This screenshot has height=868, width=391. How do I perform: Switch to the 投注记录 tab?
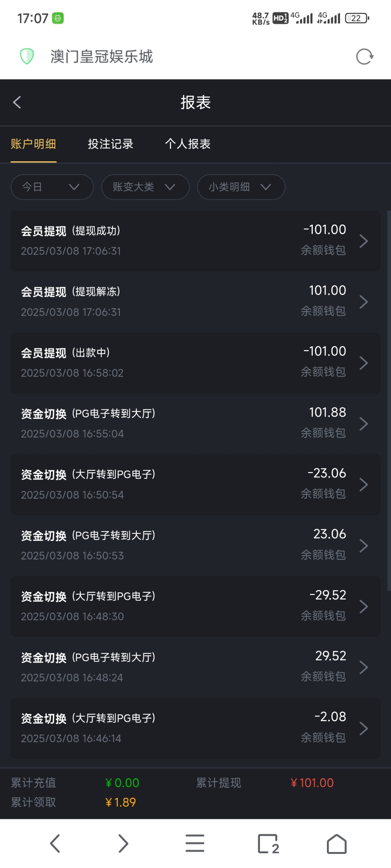(110, 144)
